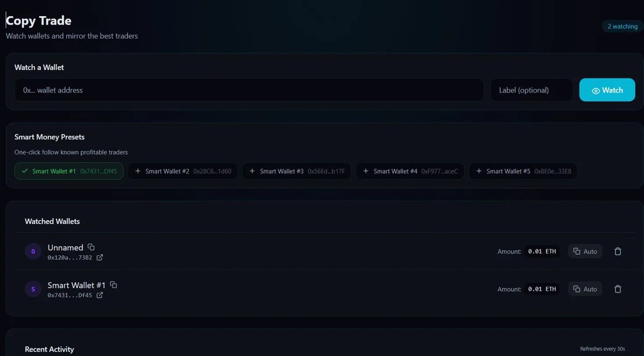
Task: Edit the 0.01 ETH amount for Unnamed wallet
Action: tap(542, 251)
